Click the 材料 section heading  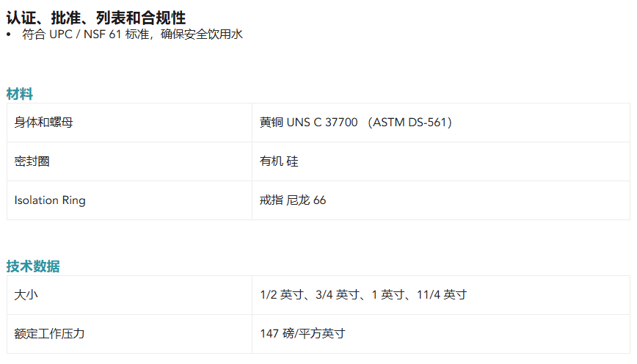[20, 94]
